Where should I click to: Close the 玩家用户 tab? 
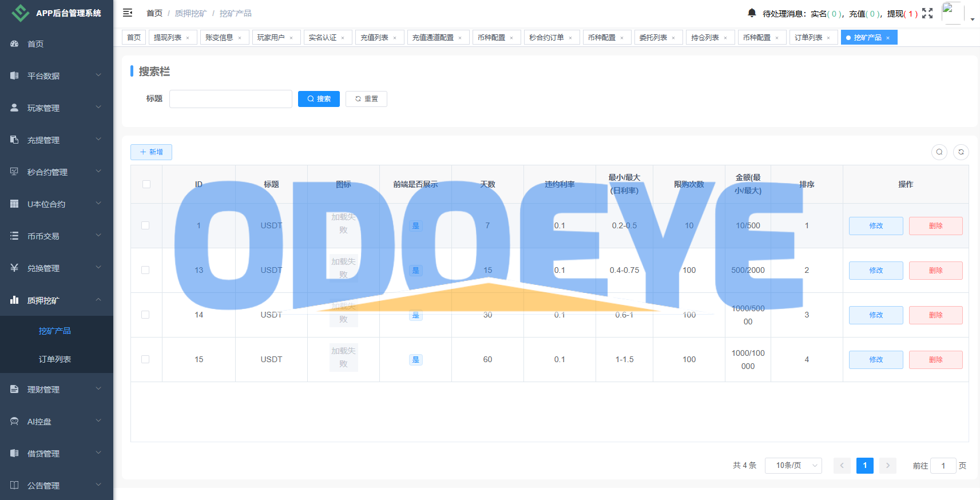(x=291, y=38)
